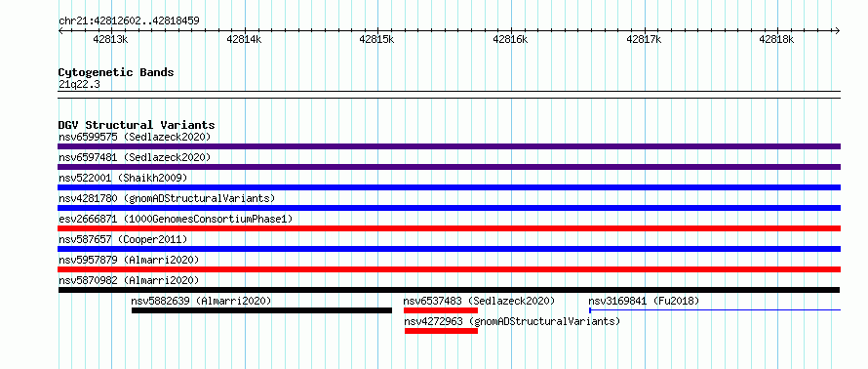Select the esv2666871 red variant bar
Screen dimensions: 868x369
pos(449,228)
